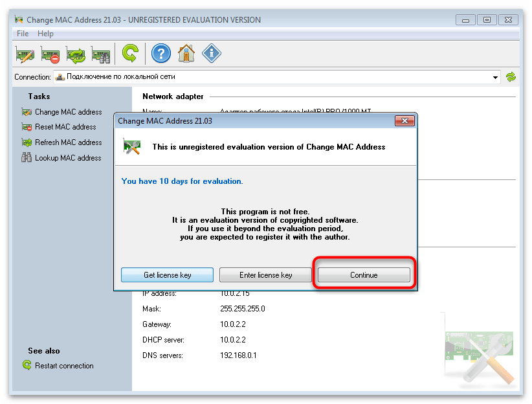Click the Gateway value 10.0.2.2
Screen dimensions: 532x404
coord(233,324)
